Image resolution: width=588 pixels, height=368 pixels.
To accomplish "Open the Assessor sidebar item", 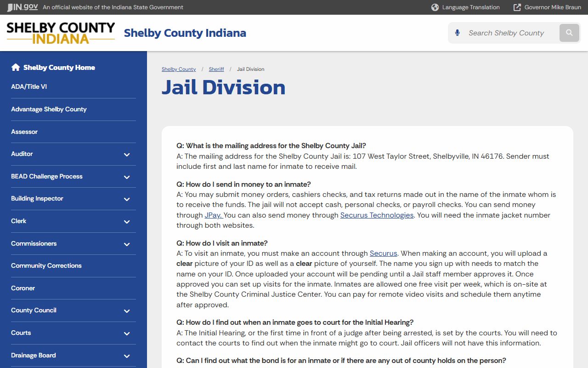I will (x=24, y=132).
